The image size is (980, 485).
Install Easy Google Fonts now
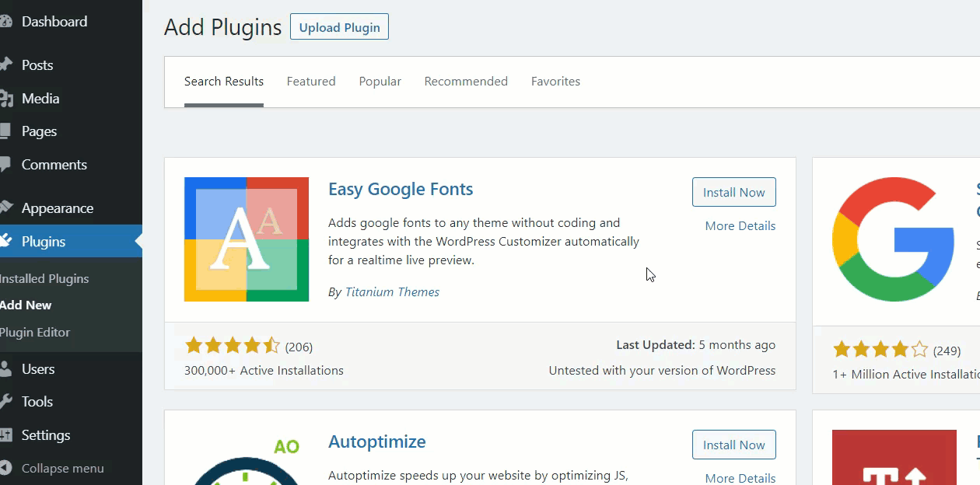(734, 192)
